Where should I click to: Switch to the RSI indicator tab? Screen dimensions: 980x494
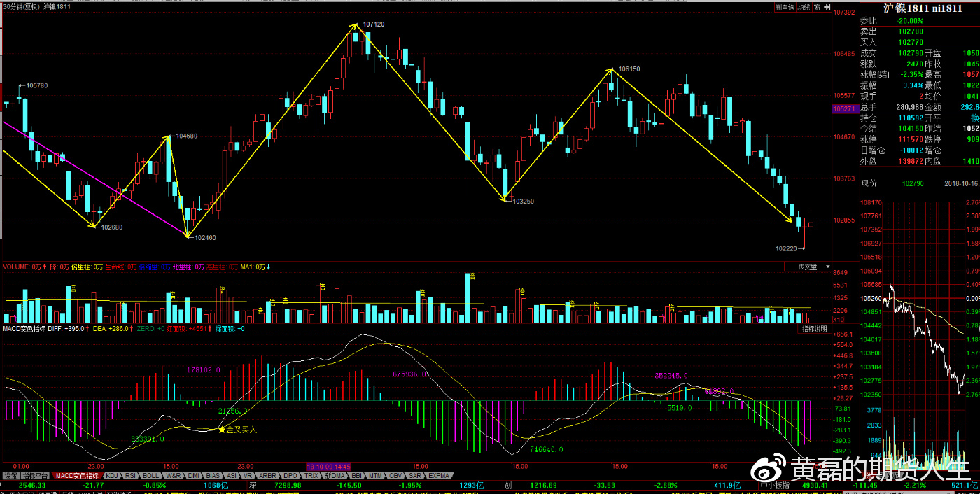[131, 476]
